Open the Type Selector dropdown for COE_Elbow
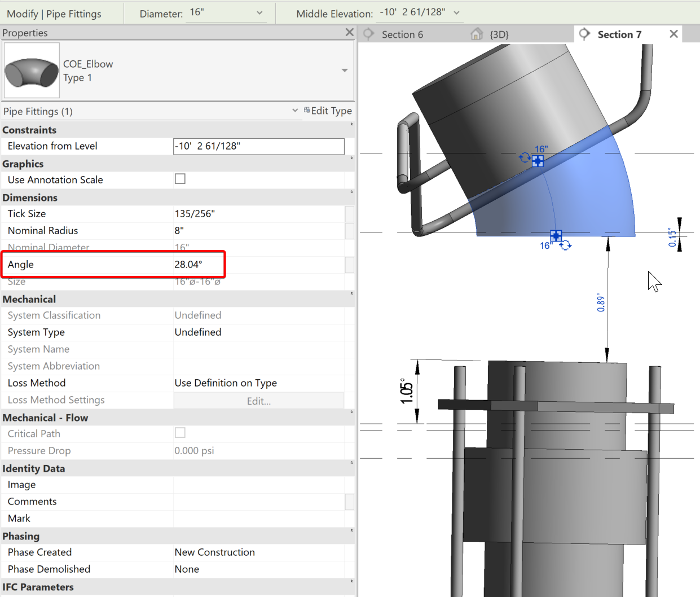Viewport: 700px width, 597px height. pos(345,71)
